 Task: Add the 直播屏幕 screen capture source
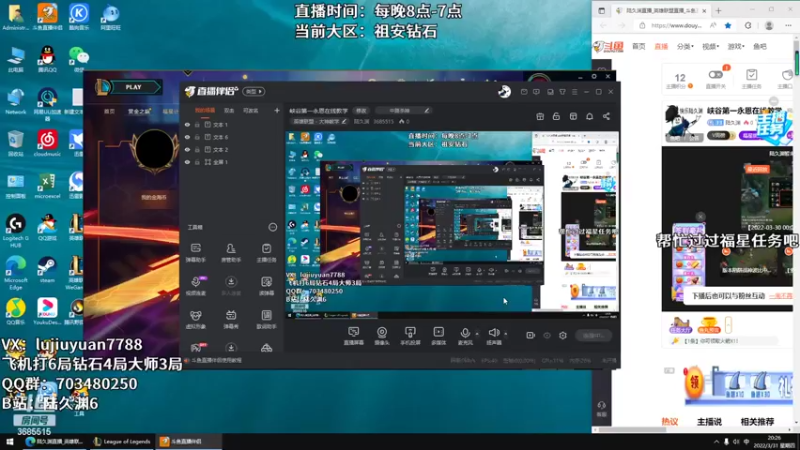coord(354,336)
